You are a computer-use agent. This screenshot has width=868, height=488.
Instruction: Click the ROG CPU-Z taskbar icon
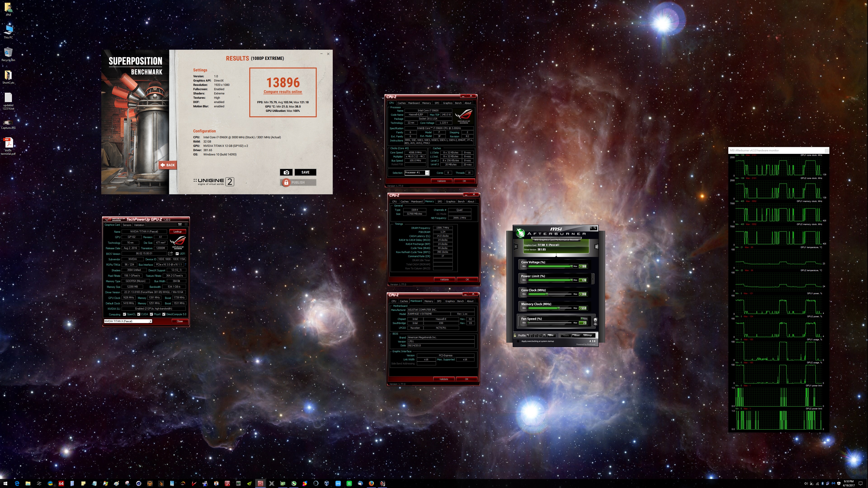(260, 484)
